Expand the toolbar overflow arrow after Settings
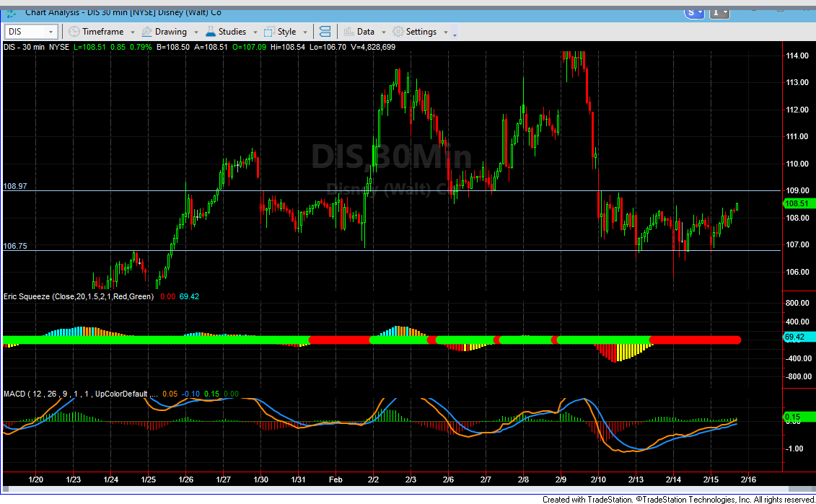Screen dimensions: 816x504 455,35
